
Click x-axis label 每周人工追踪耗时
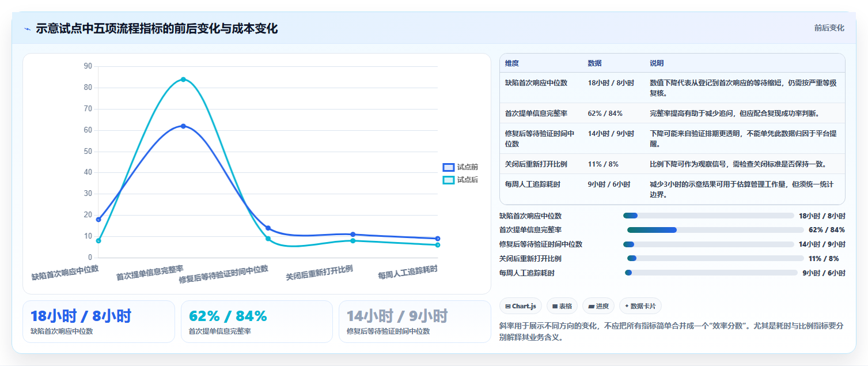pos(408,273)
